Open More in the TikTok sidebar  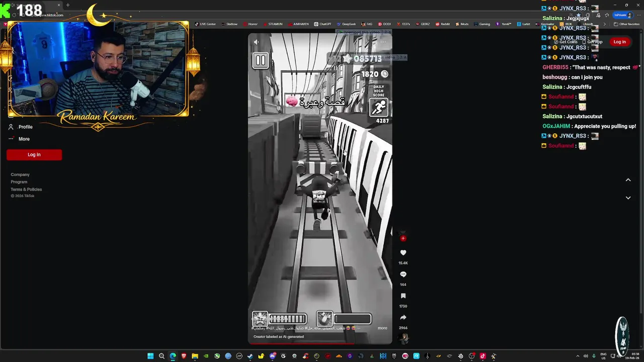(19, 139)
